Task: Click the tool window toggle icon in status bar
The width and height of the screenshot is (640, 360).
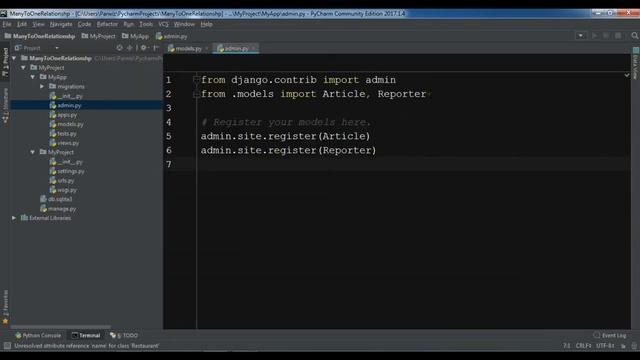Action: click(x=7, y=346)
